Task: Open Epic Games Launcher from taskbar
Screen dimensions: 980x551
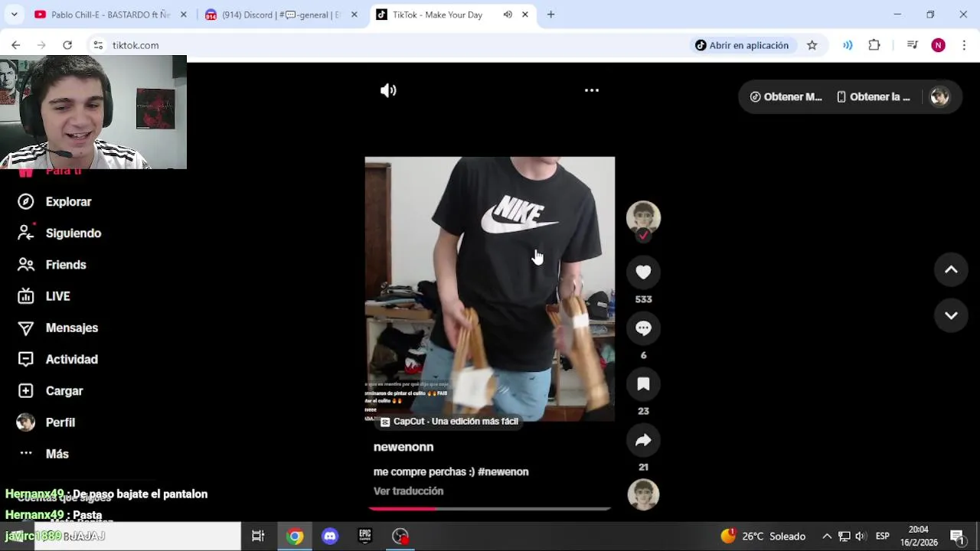Action: (x=365, y=536)
